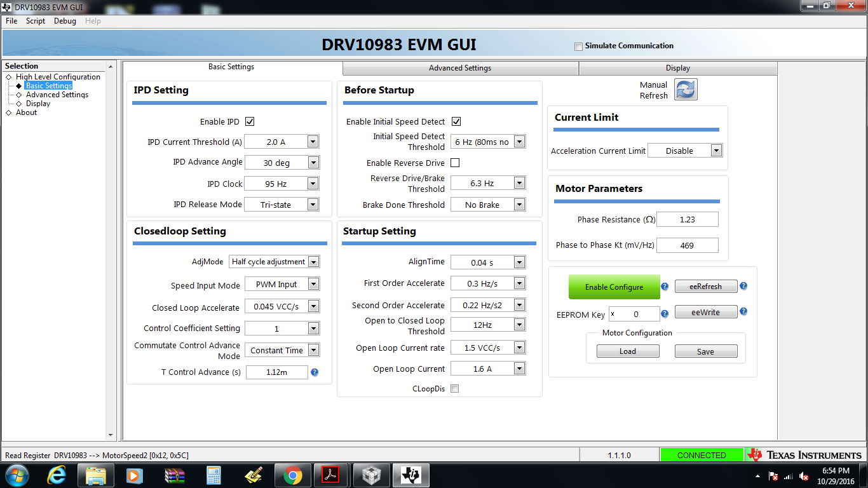Open help icon beside eeWrite button

743,312
